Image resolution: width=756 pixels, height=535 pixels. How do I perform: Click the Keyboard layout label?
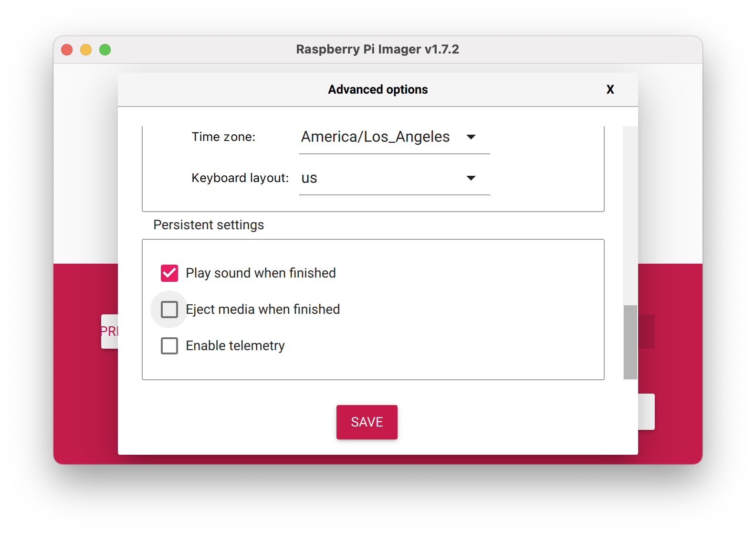[240, 178]
